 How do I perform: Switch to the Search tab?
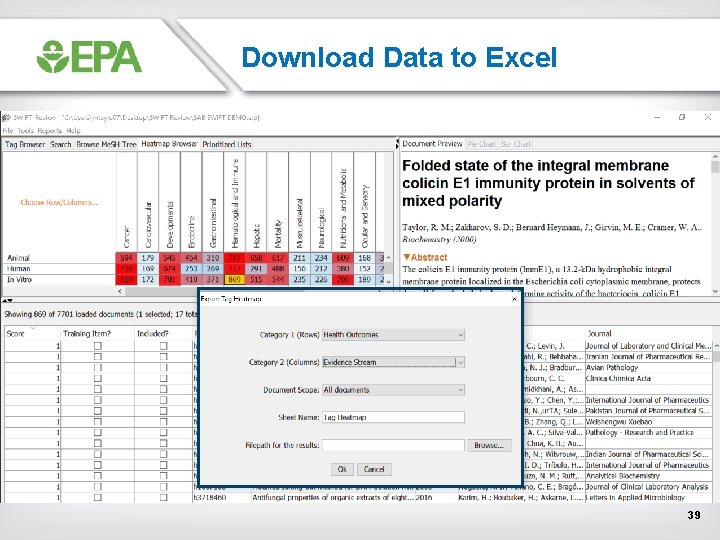(61, 144)
